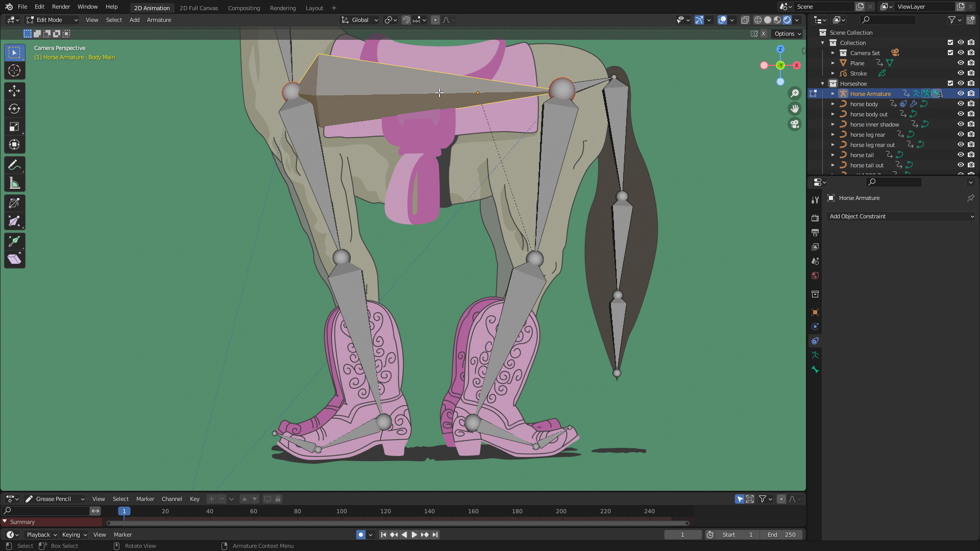Viewport: 980px width, 551px height.
Task: Switch to 2D Full Canvas workspace
Action: [x=199, y=8]
